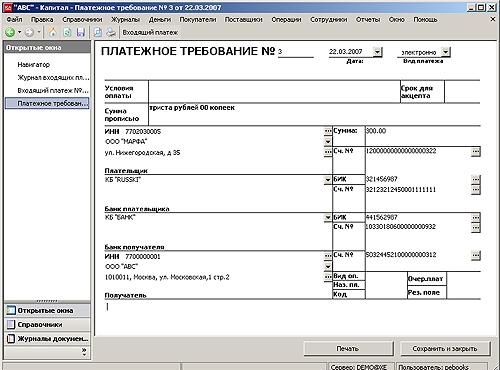The width and height of the screenshot is (500, 370).
Task: Open the Помощь menu
Action: point(425,20)
